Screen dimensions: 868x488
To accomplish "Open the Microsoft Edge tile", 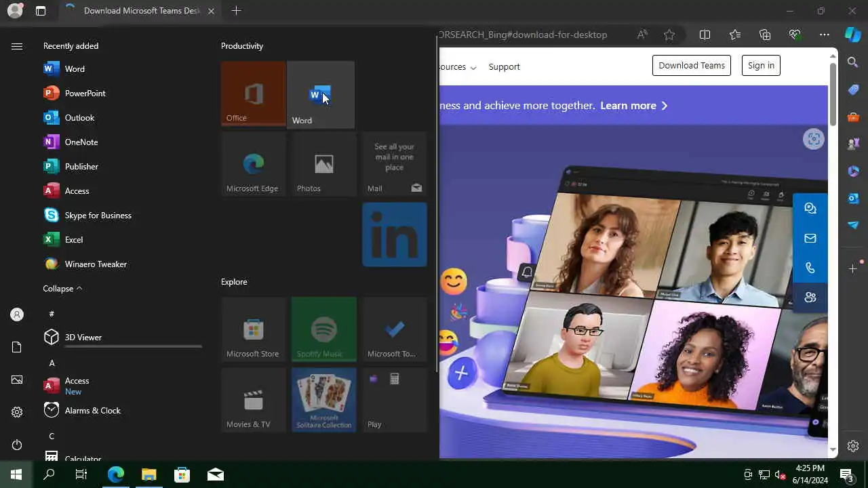I will point(254,164).
